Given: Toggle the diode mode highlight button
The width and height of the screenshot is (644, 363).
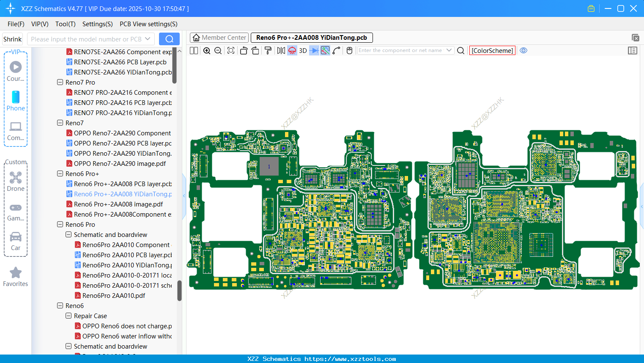Looking at the screenshot, I should [x=314, y=51].
